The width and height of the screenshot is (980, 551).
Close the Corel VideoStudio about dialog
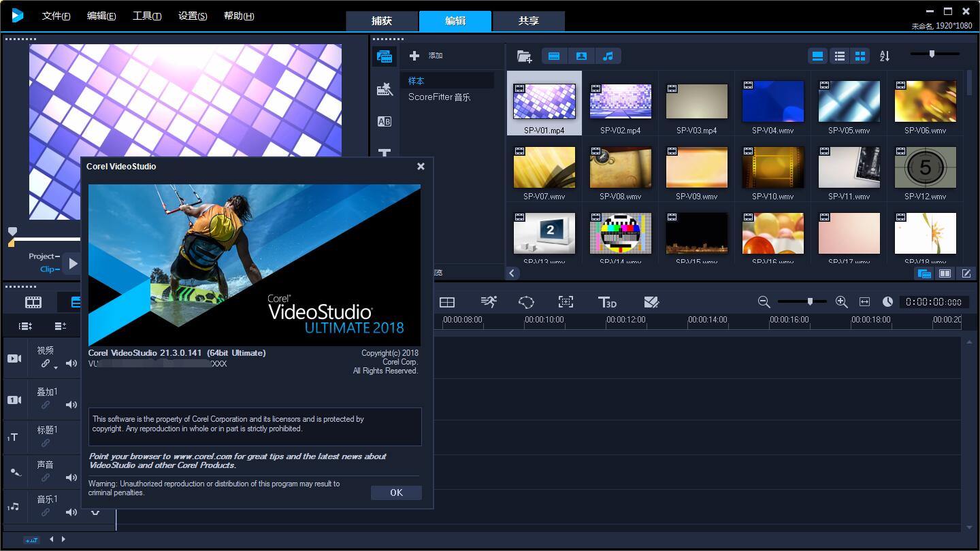421,166
